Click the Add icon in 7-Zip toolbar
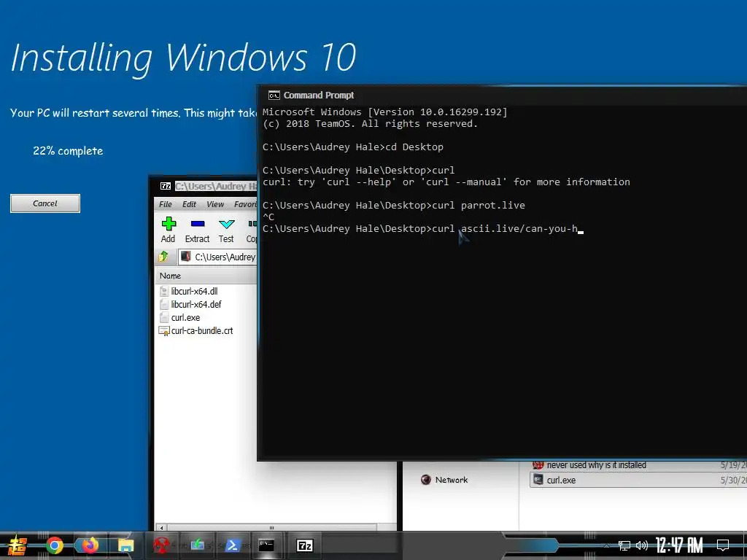747x560 pixels. tap(169, 230)
